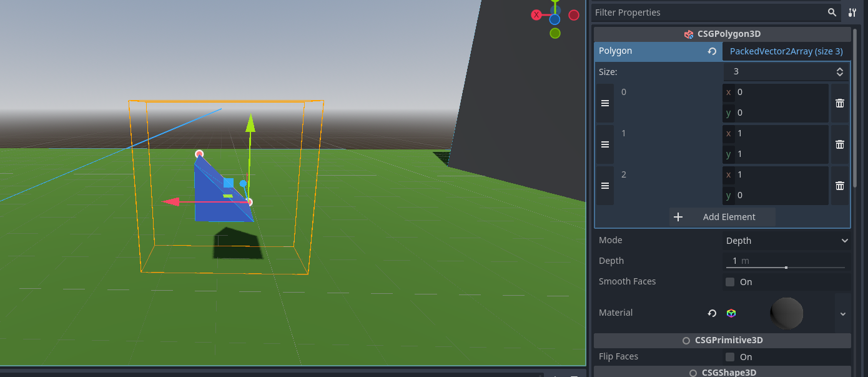Expand the Material property dropdown arrow
Image resolution: width=868 pixels, height=377 pixels.
coord(842,313)
